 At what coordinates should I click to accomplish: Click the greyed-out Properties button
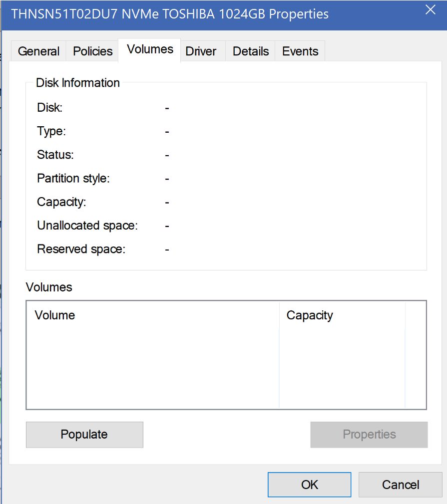coord(369,435)
